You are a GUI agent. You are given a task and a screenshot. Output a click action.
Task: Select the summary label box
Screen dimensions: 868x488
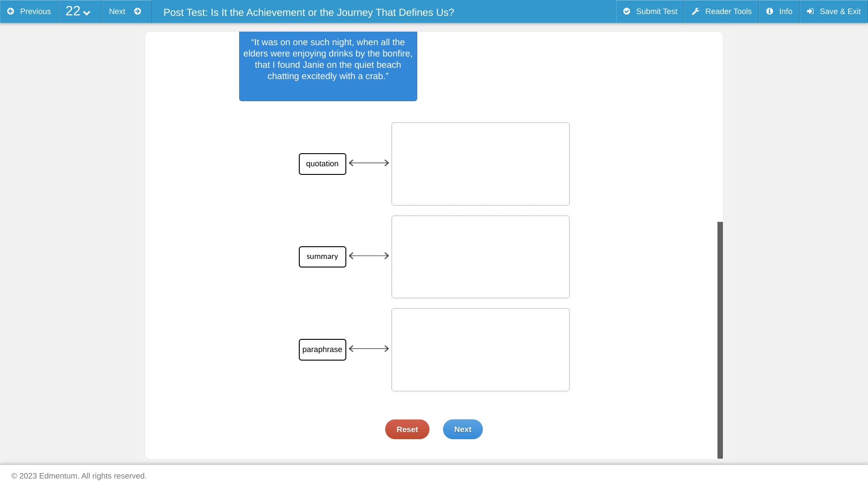click(x=322, y=257)
